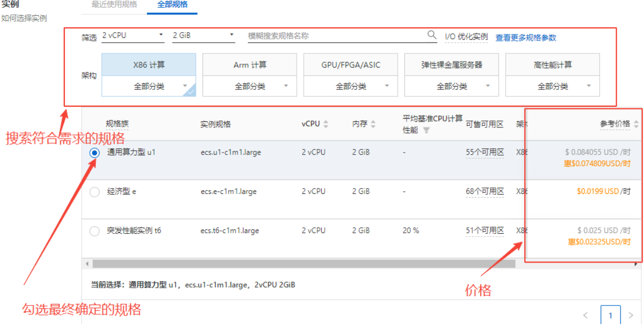Sort by 参考价格 column arrows
The height and width of the screenshot is (329, 644).
tap(636, 124)
